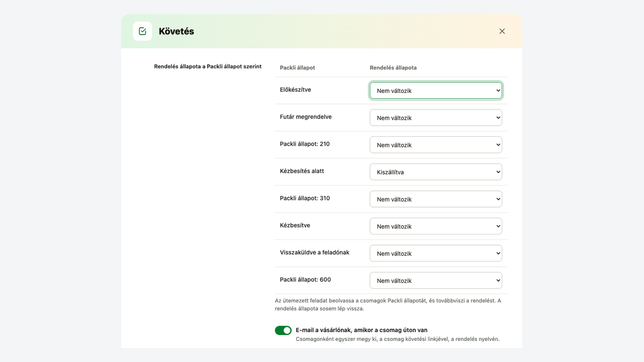Open the Futár megrendelve status dropdown
The height and width of the screenshot is (362, 644).
point(436,118)
